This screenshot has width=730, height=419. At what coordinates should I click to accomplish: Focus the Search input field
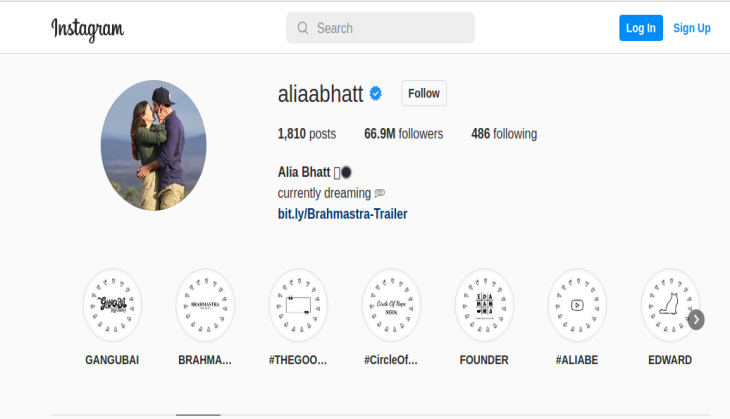click(380, 28)
